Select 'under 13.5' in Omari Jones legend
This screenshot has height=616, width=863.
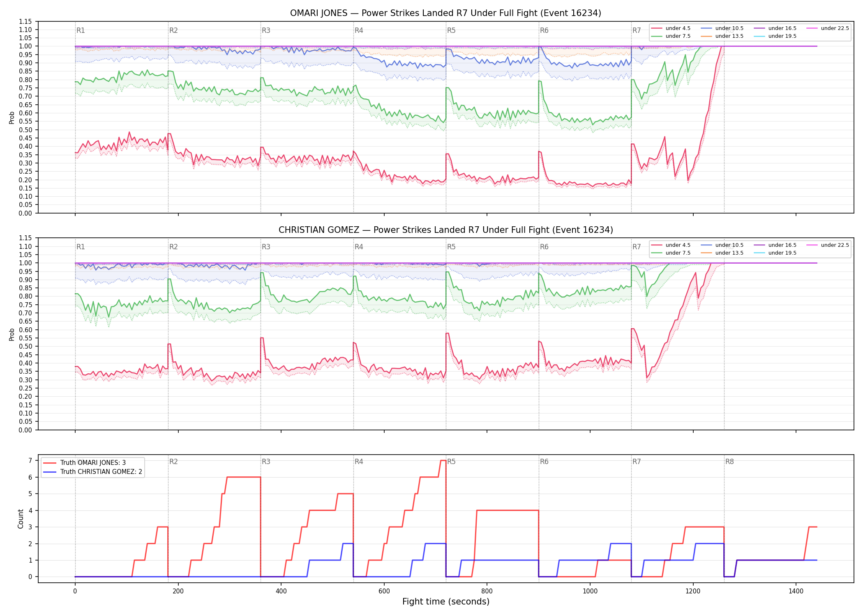pos(722,36)
